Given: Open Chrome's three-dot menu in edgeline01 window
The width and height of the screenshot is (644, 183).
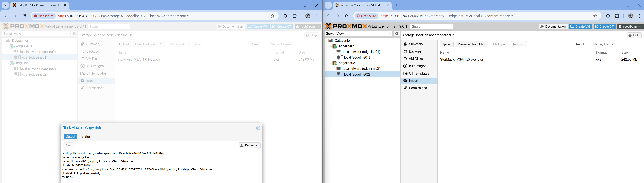Looking at the screenshot, I should (x=317, y=16).
